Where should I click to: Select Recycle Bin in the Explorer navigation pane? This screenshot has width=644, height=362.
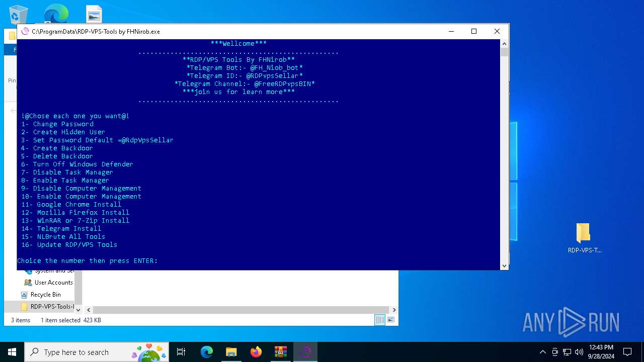point(45,295)
